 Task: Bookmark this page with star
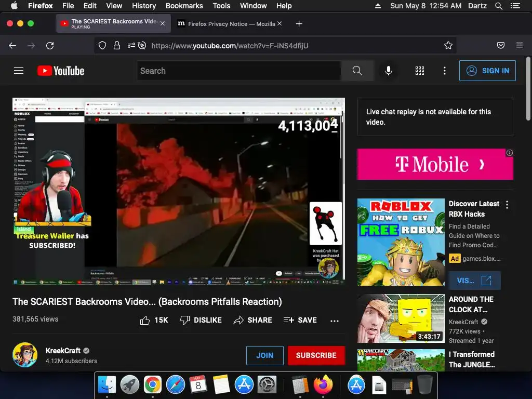448,46
